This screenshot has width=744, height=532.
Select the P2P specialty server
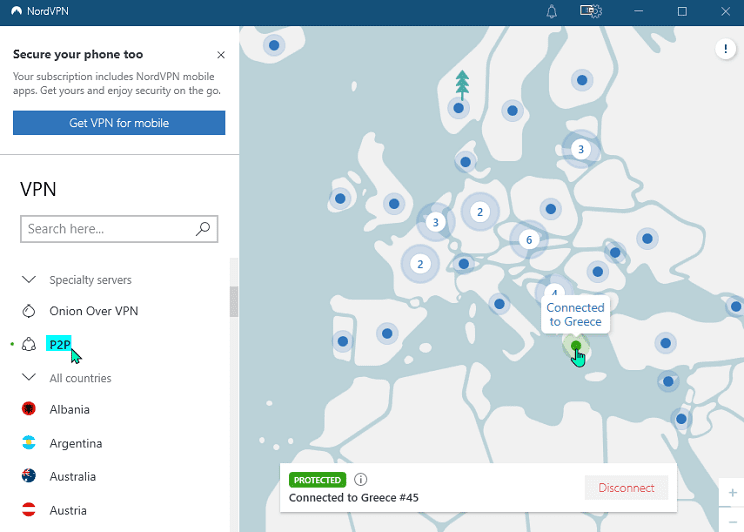click(59, 344)
